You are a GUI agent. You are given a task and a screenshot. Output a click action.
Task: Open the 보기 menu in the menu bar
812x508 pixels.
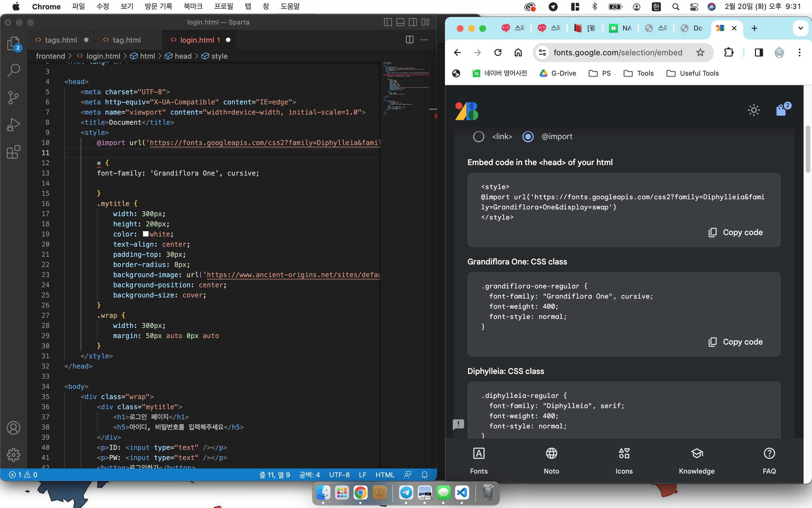[127, 7]
